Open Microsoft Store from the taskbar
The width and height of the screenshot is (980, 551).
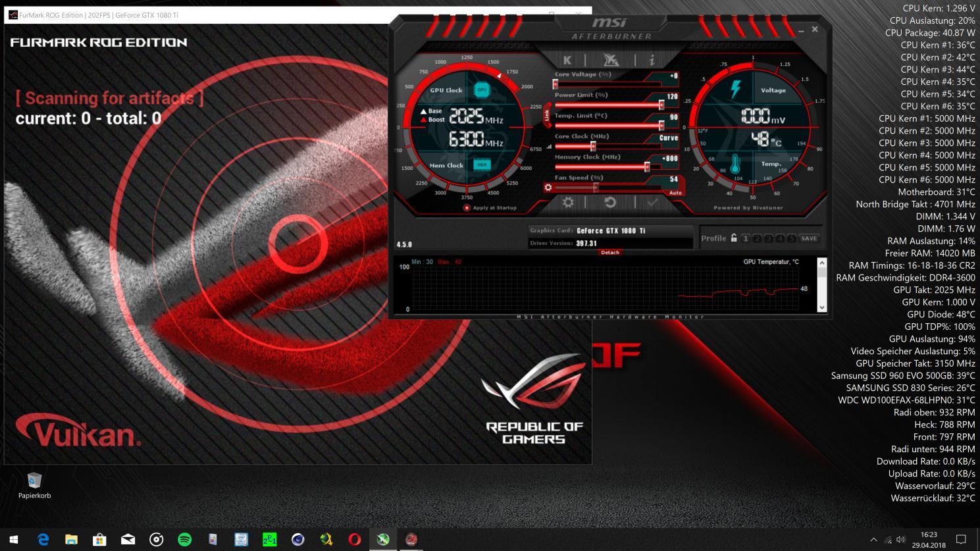[99, 540]
